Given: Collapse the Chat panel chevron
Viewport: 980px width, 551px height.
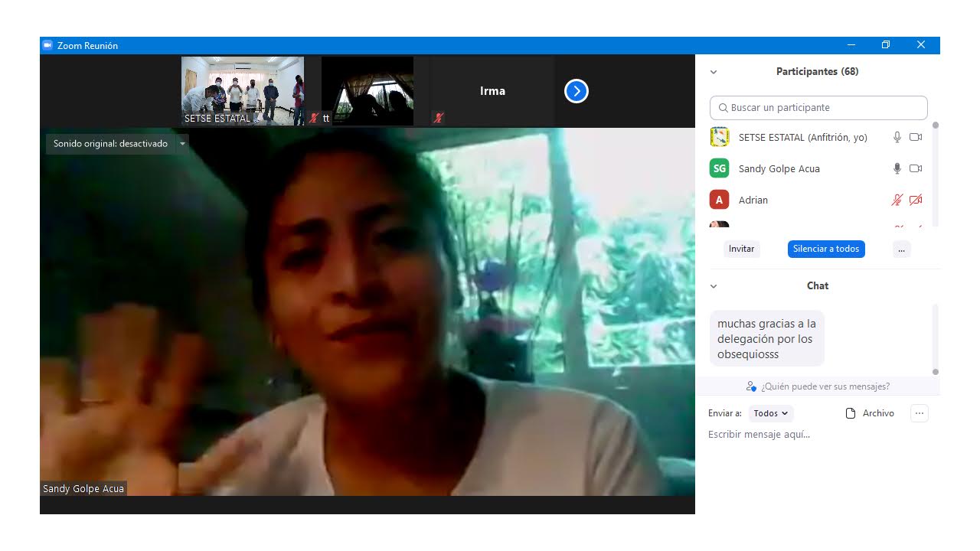Looking at the screenshot, I should click(714, 286).
